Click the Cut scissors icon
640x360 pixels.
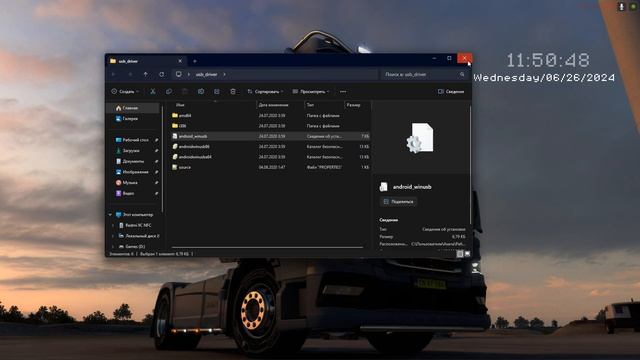pyautogui.click(x=153, y=91)
